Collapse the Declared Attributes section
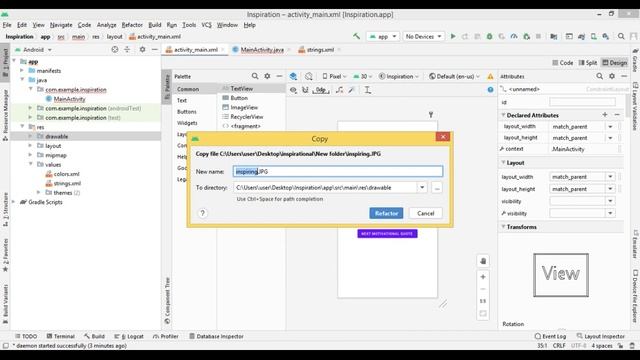 503,115
